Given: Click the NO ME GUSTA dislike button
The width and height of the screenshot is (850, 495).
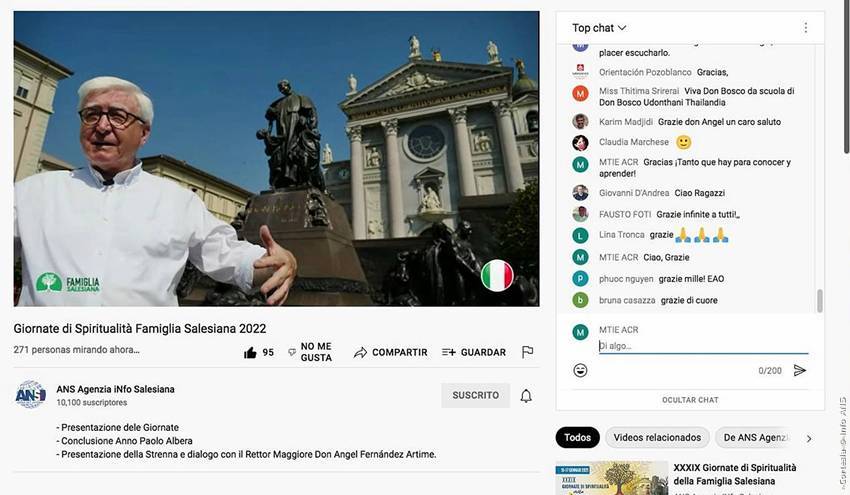Looking at the screenshot, I should pos(310,352).
